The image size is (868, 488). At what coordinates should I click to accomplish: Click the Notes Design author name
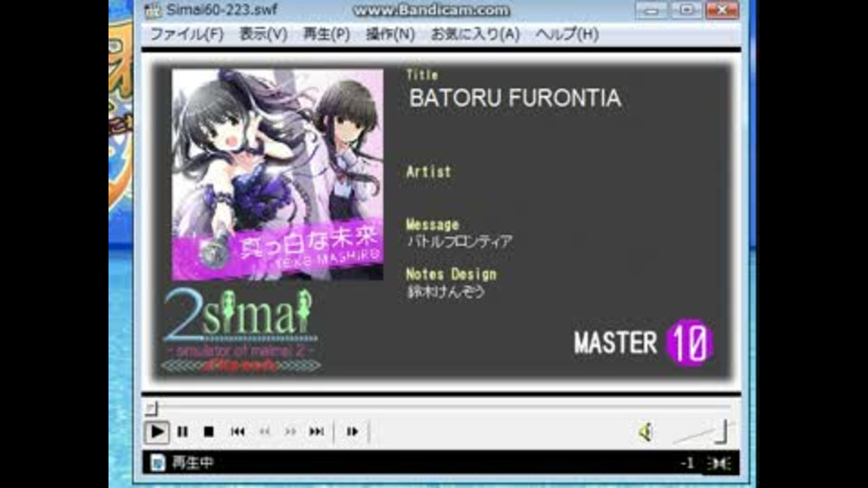[x=446, y=292]
